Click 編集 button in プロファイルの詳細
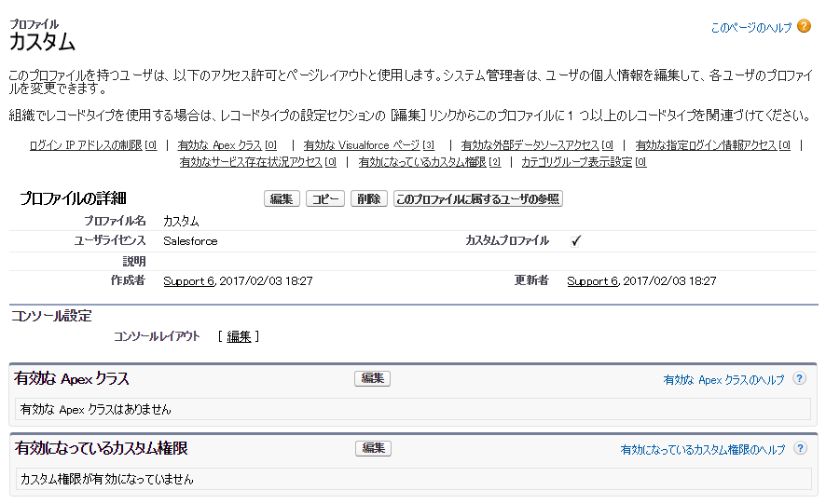This screenshot has width=826, height=504. 282,198
